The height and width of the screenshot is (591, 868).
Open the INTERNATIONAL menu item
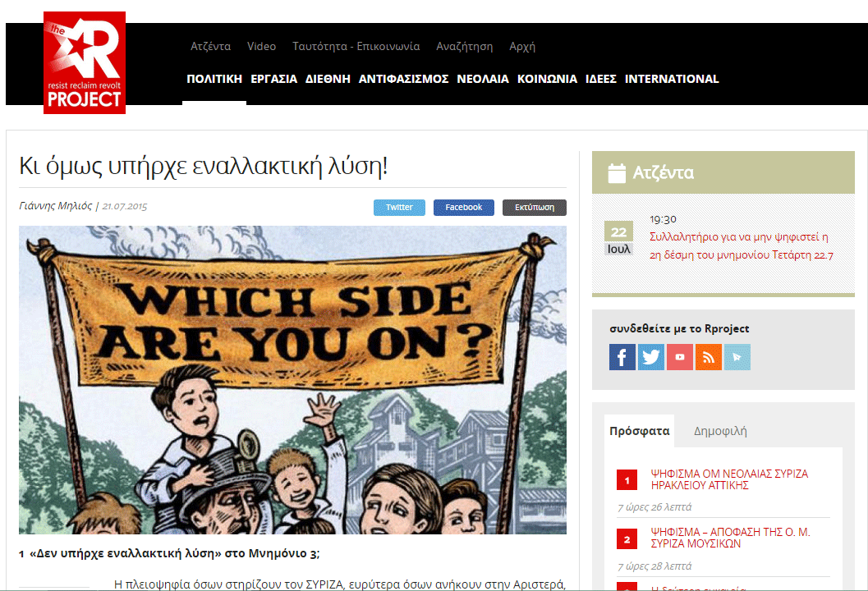pyautogui.click(x=672, y=79)
